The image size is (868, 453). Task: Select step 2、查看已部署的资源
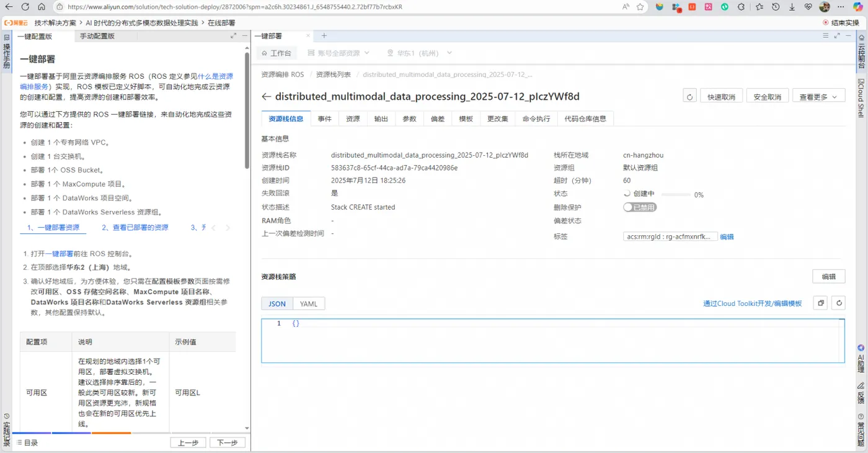pos(135,228)
